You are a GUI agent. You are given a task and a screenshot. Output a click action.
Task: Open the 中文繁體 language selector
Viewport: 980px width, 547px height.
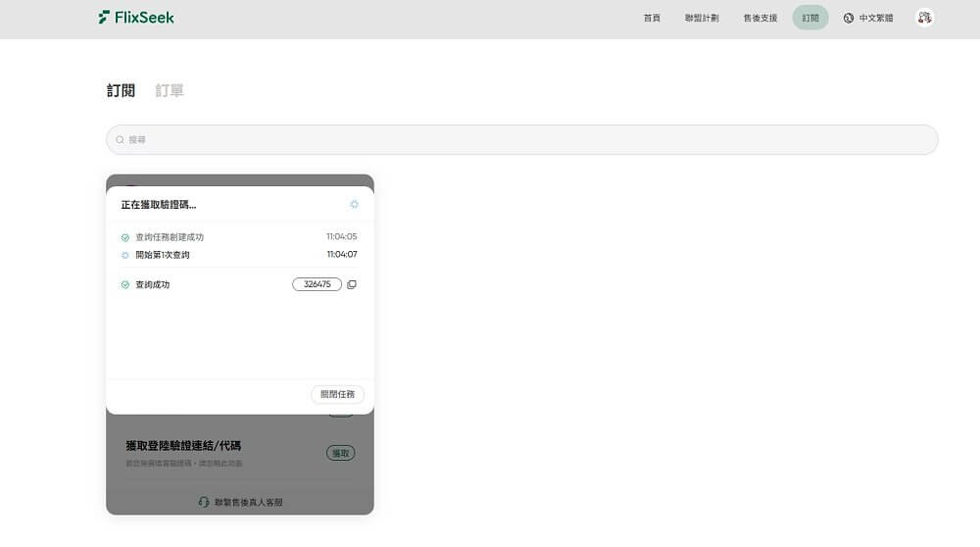[x=868, y=18]
